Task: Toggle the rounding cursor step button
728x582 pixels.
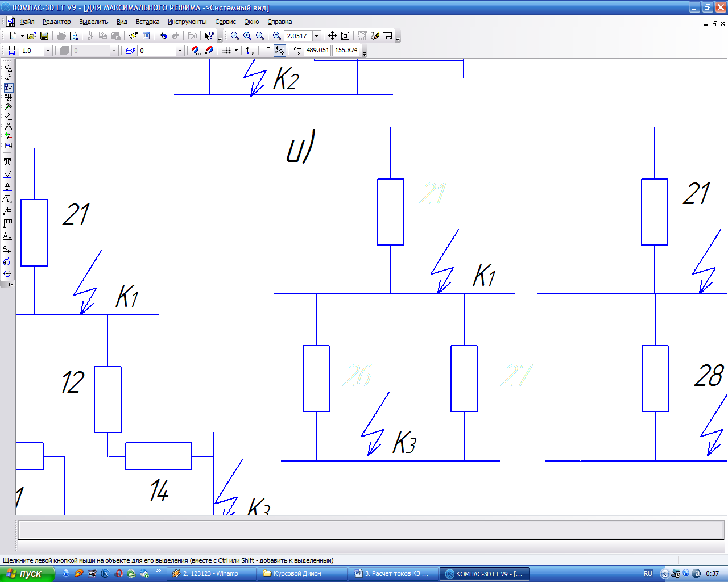Action: coord(280,51)
